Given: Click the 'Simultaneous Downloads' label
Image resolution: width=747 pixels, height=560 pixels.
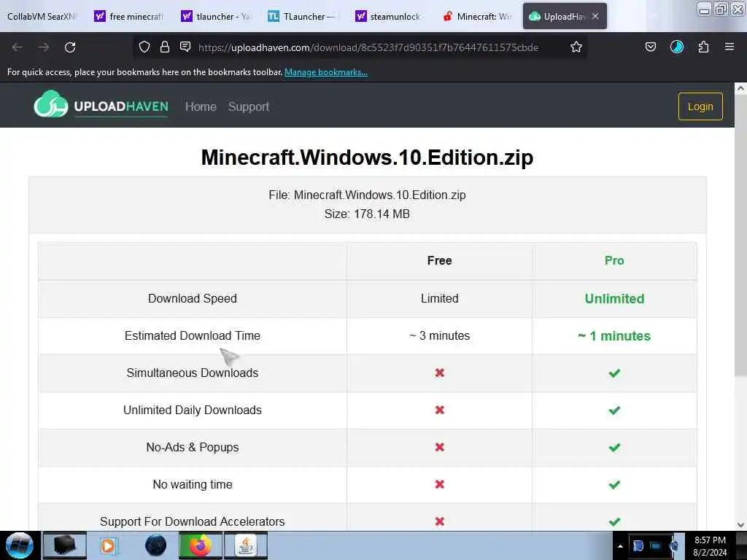Looking at the screenshot, I should click(x=193, y=373).
